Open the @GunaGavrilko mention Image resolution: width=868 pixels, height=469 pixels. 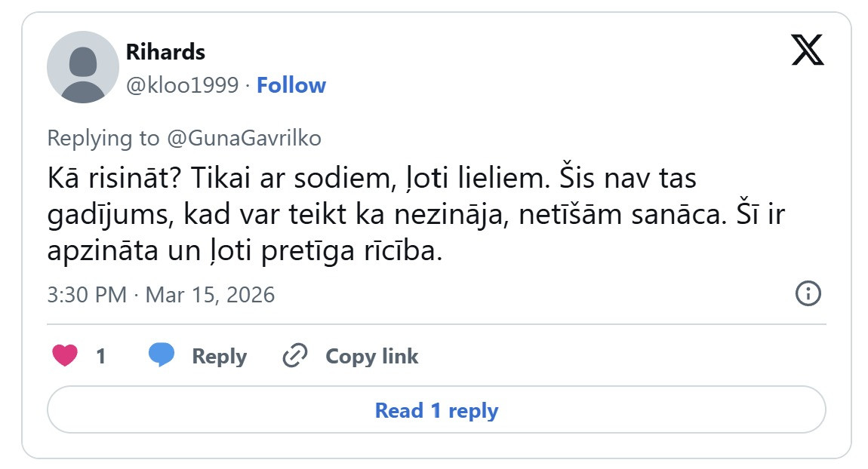[x=243, y=138]
